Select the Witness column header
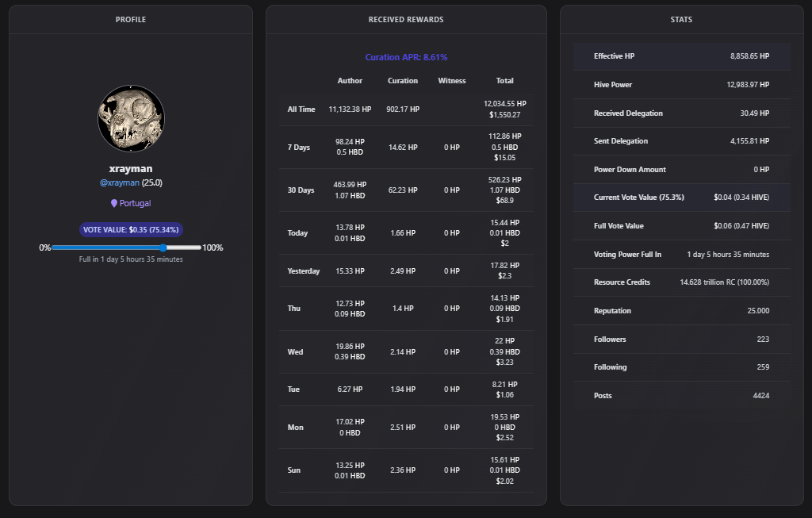 (x=452, y=81)
